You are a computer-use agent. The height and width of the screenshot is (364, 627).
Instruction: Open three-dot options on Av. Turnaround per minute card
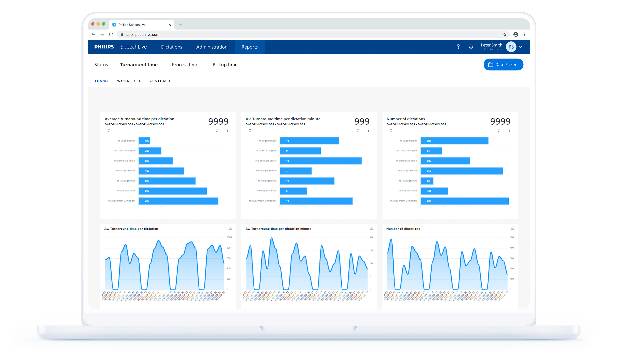click(x=368, y=130)
